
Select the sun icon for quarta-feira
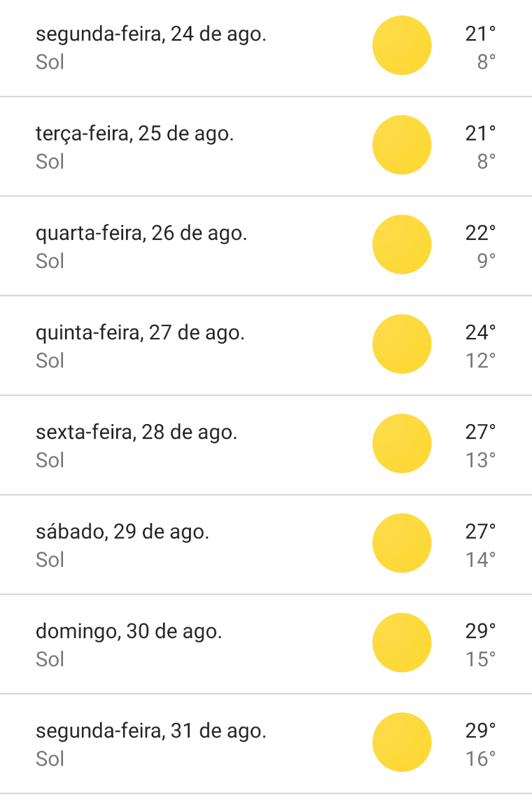(x=402, y=244)
